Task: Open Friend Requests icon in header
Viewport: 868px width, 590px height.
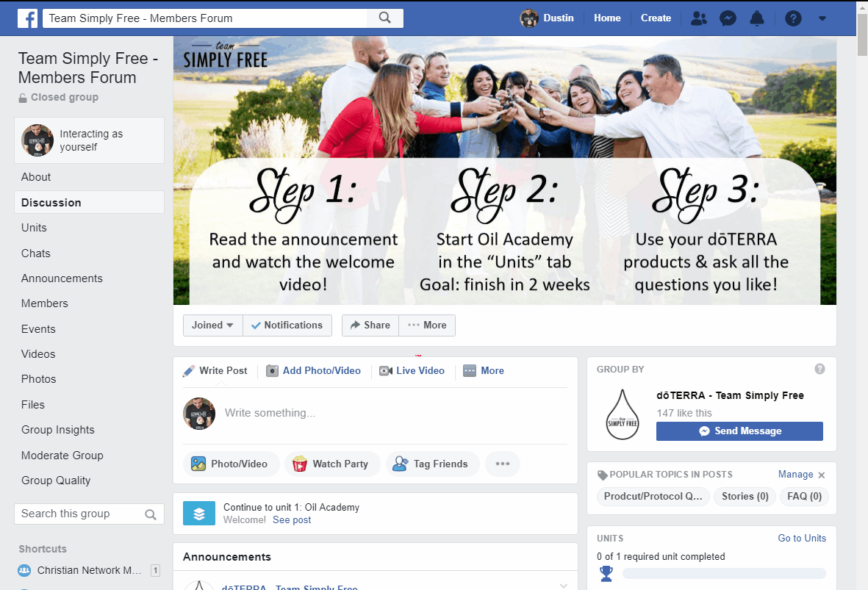Action: [x=699, y=18]
